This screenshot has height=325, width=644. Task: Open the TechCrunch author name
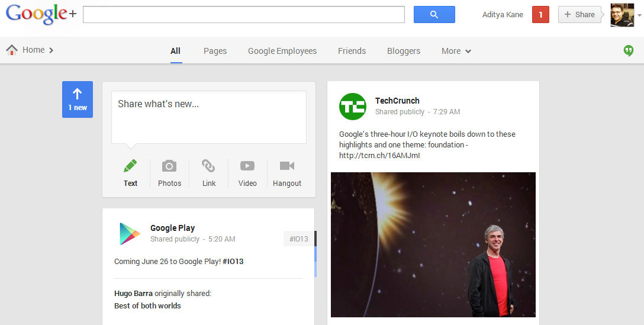397,101
